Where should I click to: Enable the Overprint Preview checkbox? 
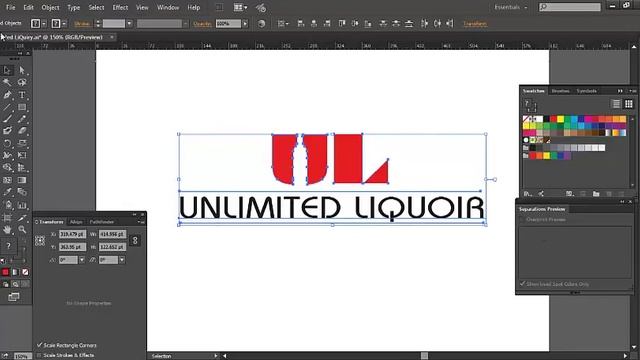pyautogui.click(x=522, y=220)
